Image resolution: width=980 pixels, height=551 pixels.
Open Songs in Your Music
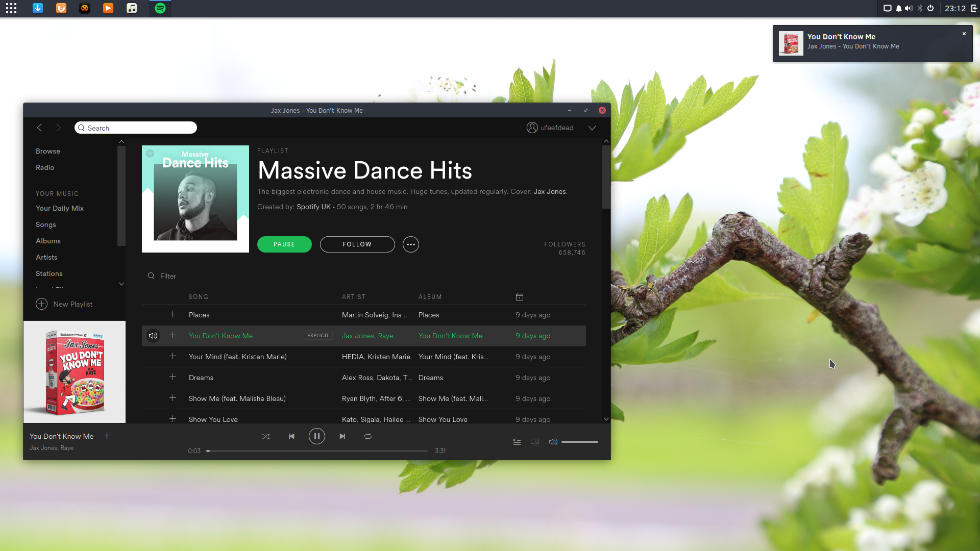click(x=46, y=224)
